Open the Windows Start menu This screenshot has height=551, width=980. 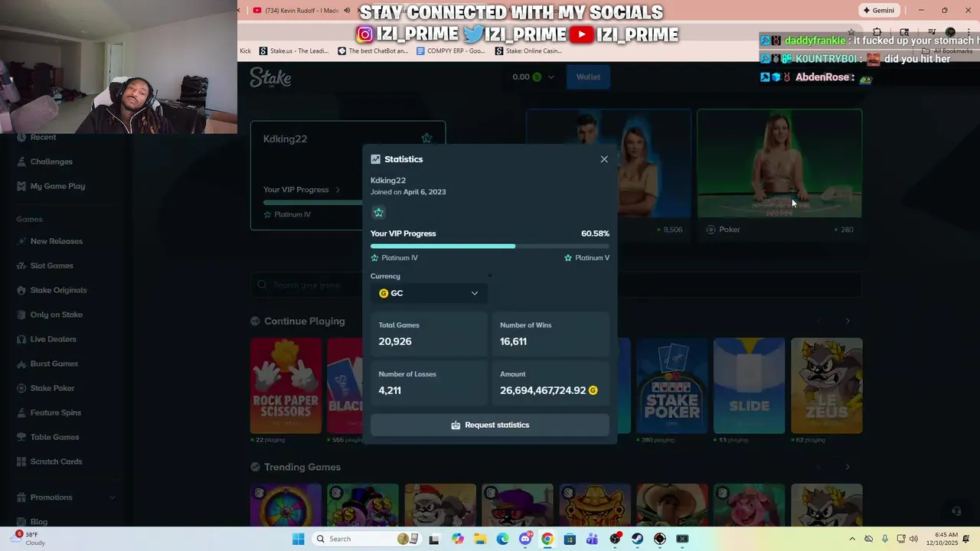(298, 539)
